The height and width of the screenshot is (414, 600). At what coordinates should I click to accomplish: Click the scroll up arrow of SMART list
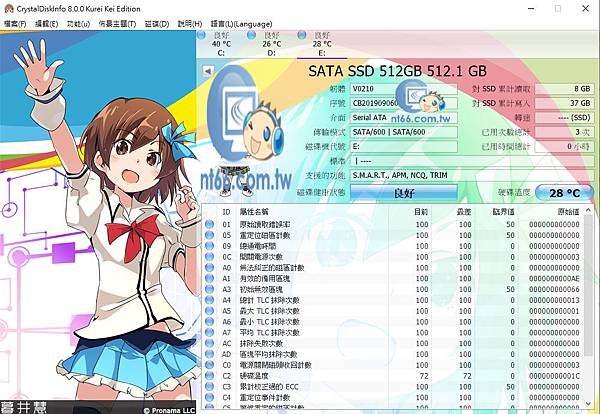pos(589,210)
